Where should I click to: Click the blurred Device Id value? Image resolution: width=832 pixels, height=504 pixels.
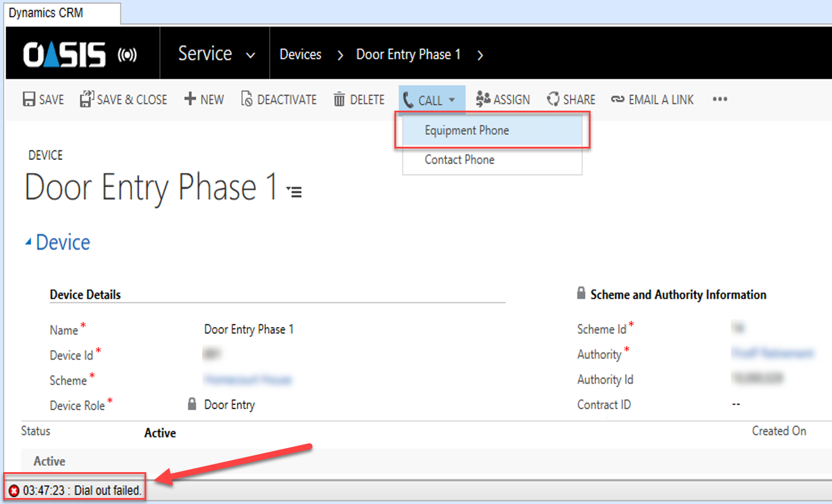pos(211,355)
